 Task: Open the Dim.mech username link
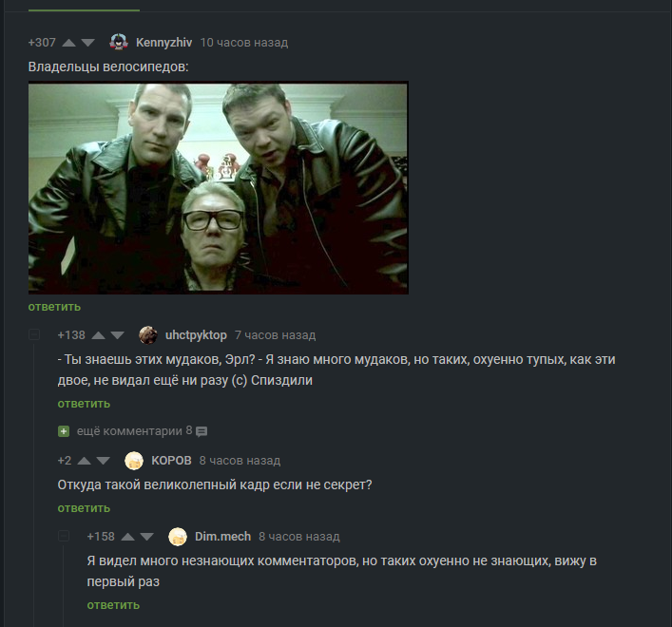(222, 536)
